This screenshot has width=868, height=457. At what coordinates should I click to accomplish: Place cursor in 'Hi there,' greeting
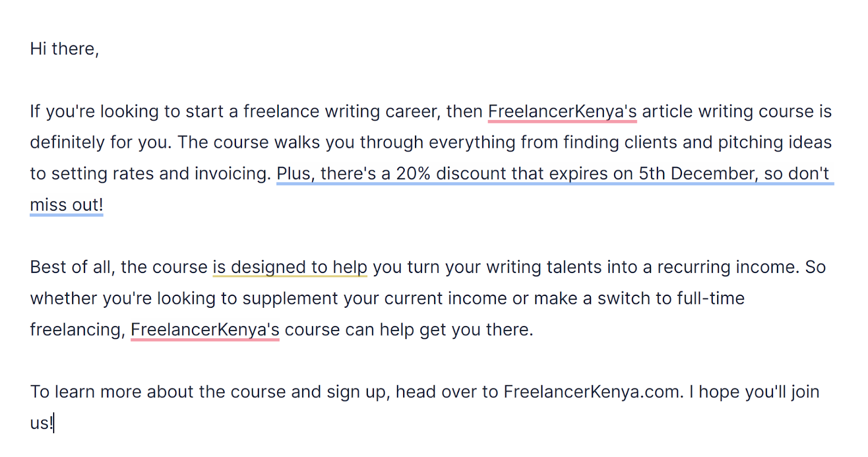point(64,49)
